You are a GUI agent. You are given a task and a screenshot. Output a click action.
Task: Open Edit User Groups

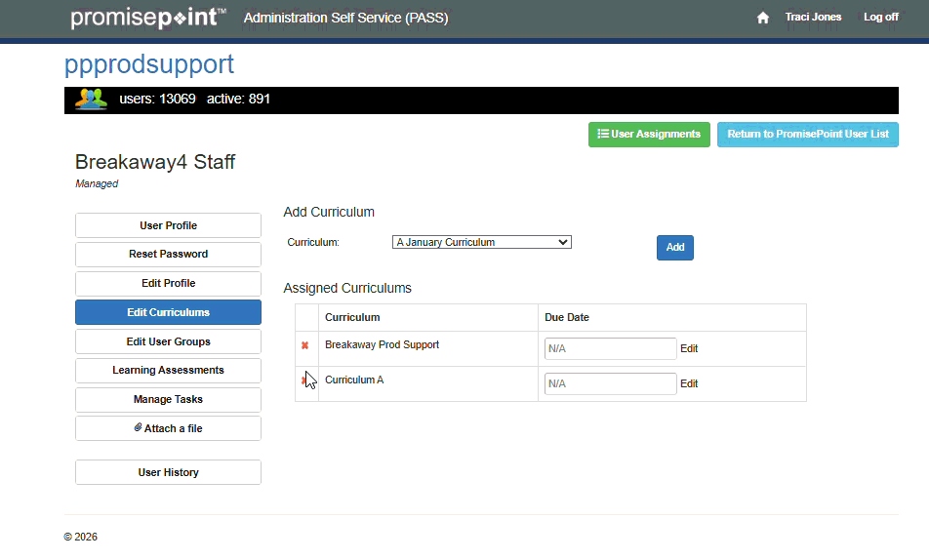click(168, 341)
